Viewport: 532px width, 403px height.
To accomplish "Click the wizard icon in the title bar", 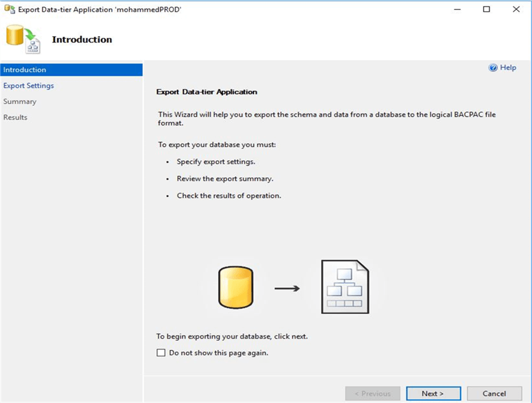I will 9,9.
